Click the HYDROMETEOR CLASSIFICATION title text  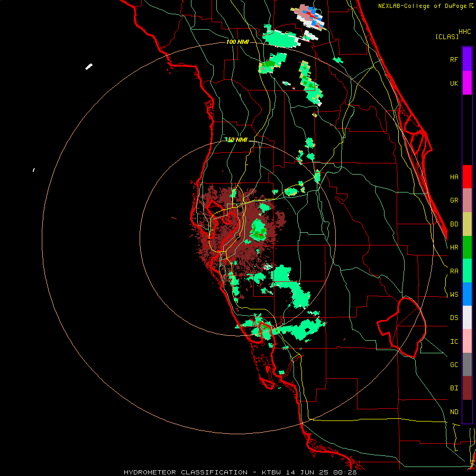coord(186,472)
